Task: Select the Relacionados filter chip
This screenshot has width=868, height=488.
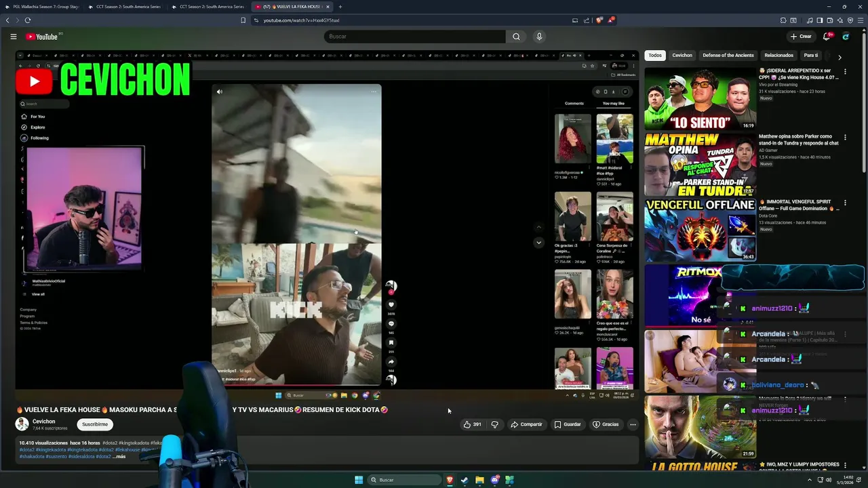Action: (x=778, y=56)
